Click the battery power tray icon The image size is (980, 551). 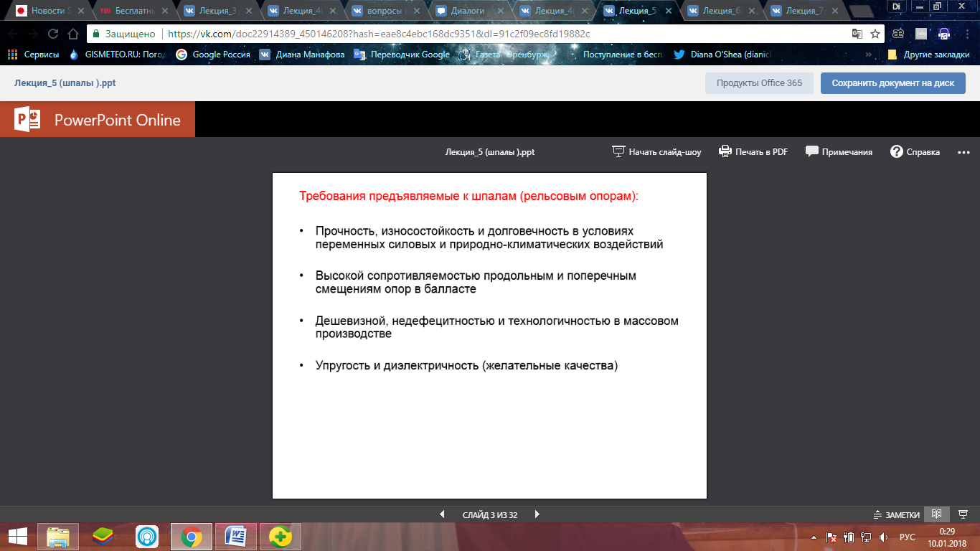click(x=849, y=537)
